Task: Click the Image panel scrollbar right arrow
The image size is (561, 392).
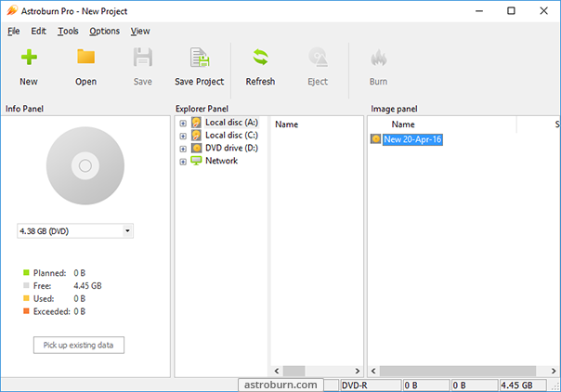Action: click(554, 371)
